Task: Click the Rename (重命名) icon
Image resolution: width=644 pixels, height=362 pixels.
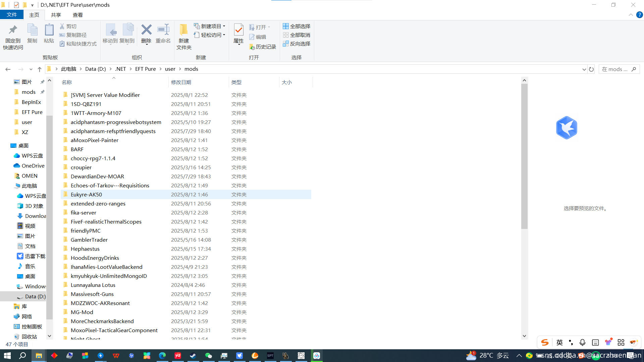Action: tap(163, 29)
